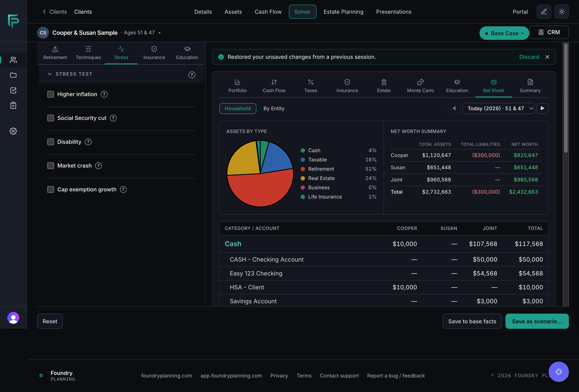Click the info icon in the notification banner
The width and height of the screenshot is (579, 392).
point(221,57)
